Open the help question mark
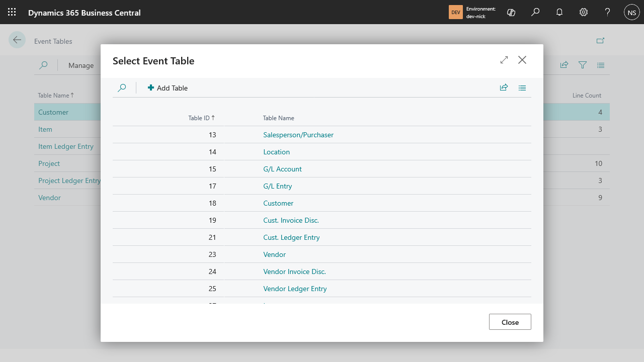 click(x=608, y=12)
